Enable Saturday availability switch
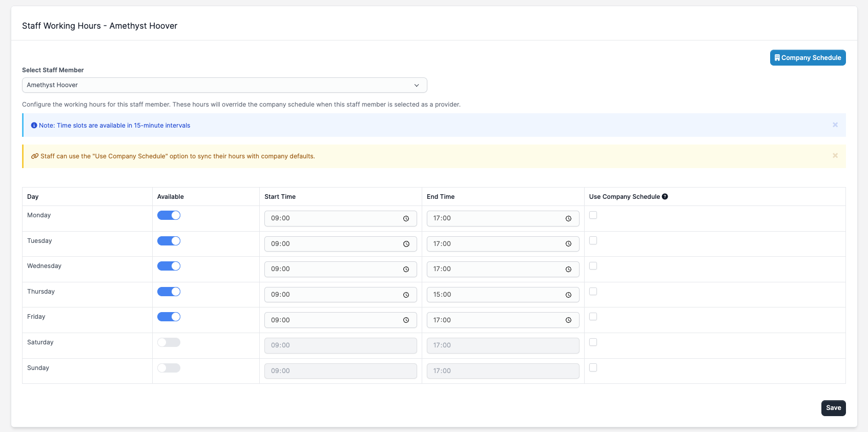The height and width of the screenshot is (432, 868). [x=169, y=342]
